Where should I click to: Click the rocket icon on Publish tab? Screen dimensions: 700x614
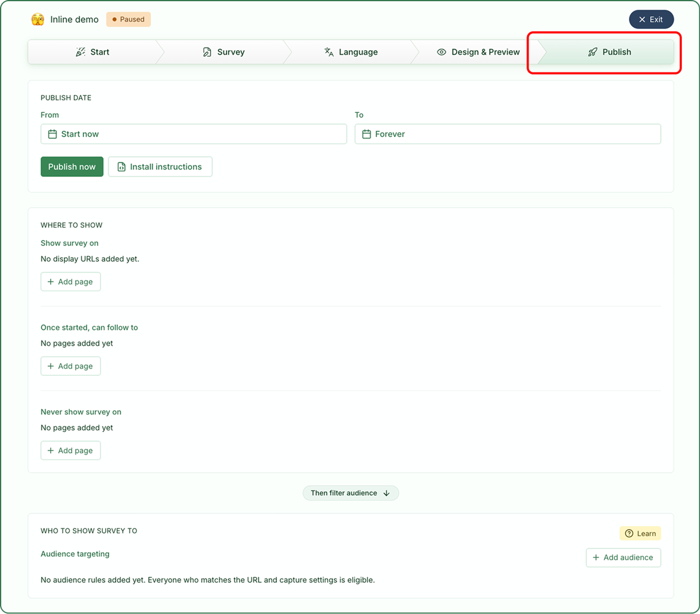(592, 52)
